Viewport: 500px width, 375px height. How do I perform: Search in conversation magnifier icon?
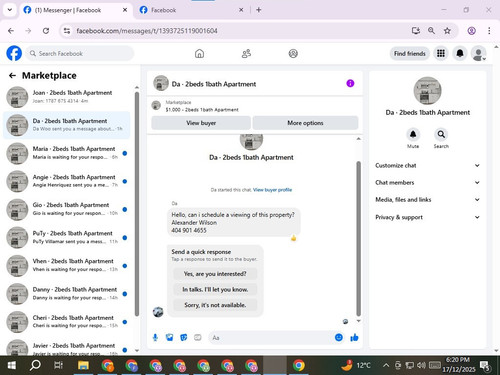click(441, 134)
